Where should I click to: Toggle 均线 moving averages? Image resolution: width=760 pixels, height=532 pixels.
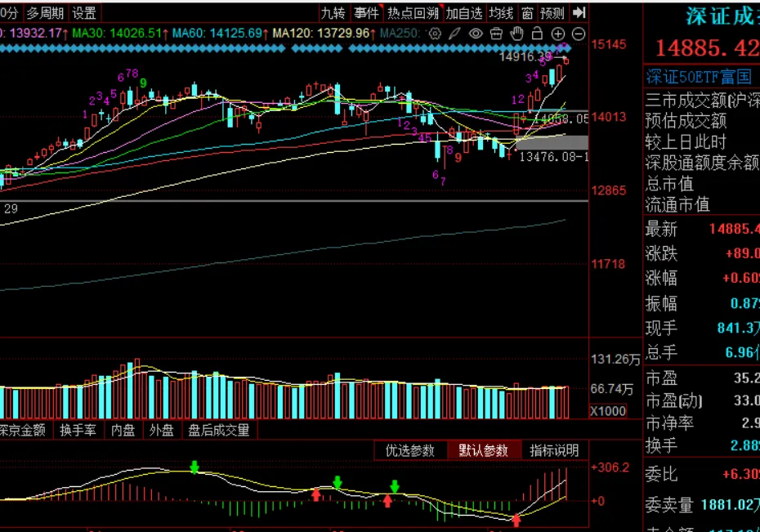tap(501, 13)
